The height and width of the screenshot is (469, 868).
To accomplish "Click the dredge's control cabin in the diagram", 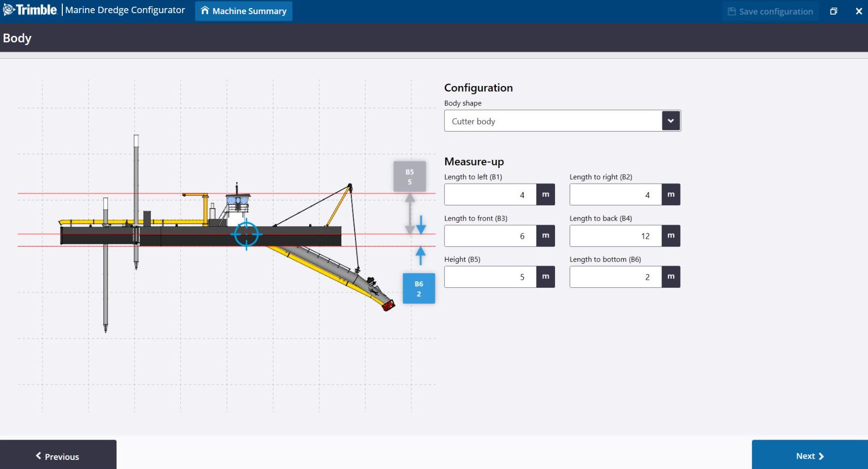I will [x=237, y=201].
